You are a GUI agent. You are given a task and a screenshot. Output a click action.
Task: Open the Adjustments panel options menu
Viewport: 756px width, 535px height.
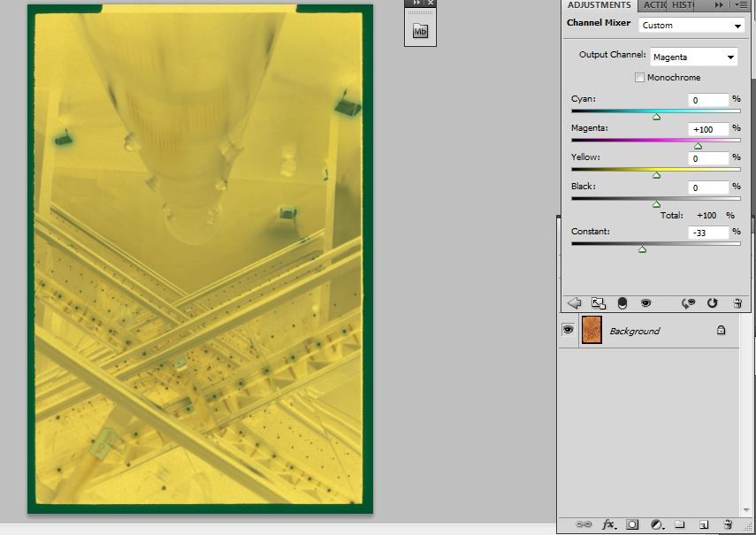point(741,5)
